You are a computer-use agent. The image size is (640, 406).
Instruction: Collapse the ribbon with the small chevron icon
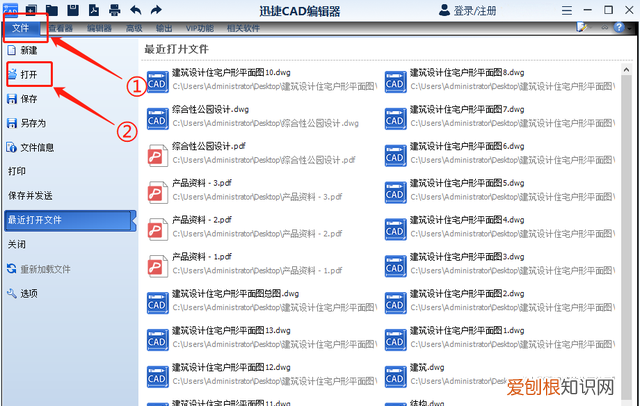coord(605,28)
